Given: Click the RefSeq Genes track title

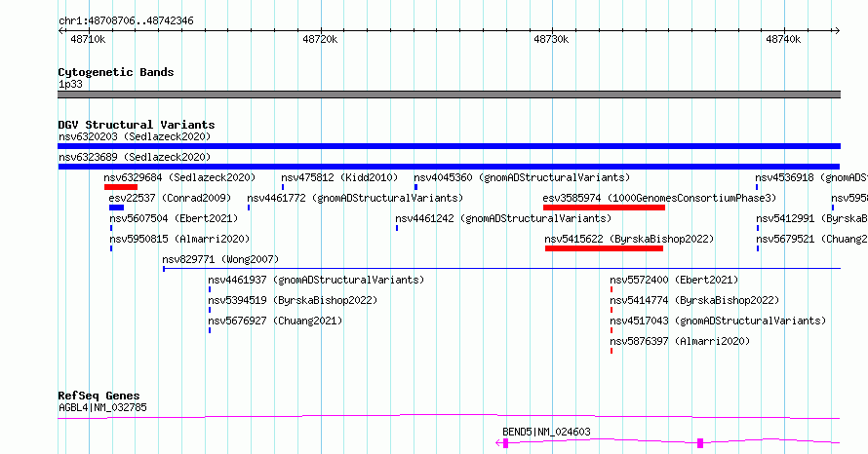Looking at the screenshot, I should click(x=99, y=396).
